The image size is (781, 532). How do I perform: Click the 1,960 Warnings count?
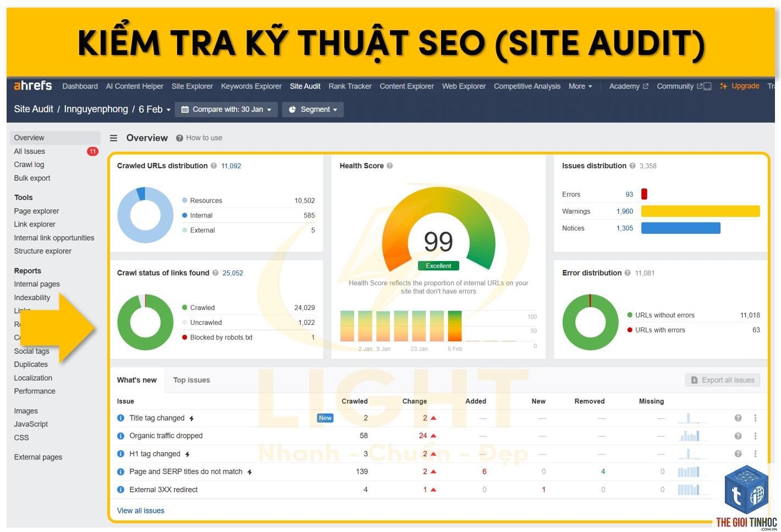[x=625, y=211]
